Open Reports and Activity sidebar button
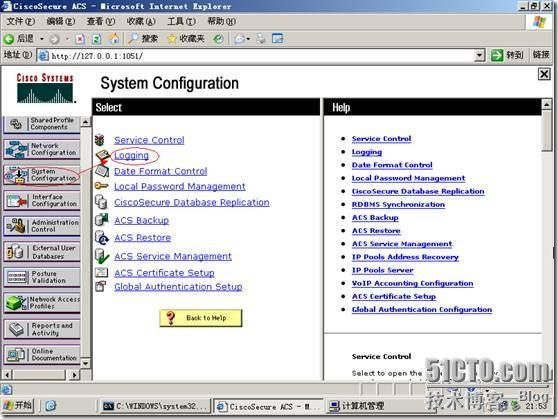 (42, 329)
